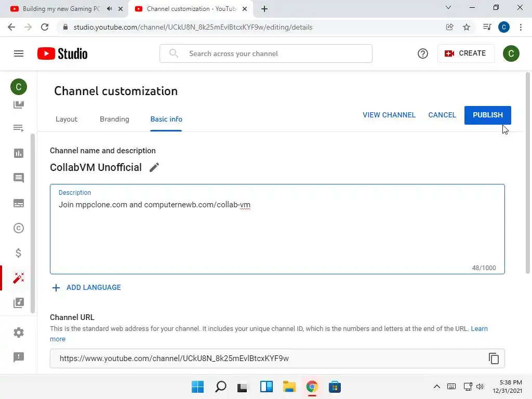Viewport: 532px width, 399px height.
Task: Open taskbar volume control
Action: 480,387
